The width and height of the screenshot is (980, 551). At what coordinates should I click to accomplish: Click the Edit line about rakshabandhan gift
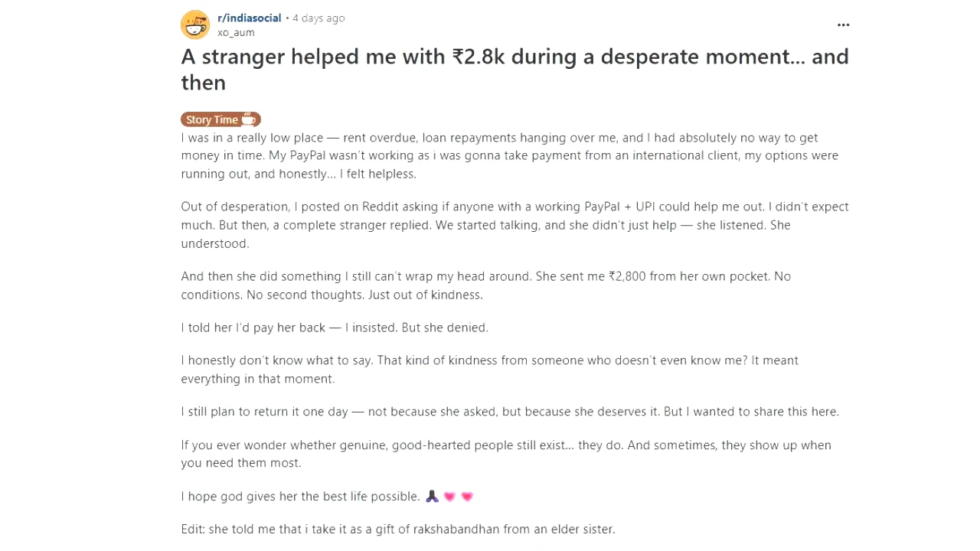(398, 529)
